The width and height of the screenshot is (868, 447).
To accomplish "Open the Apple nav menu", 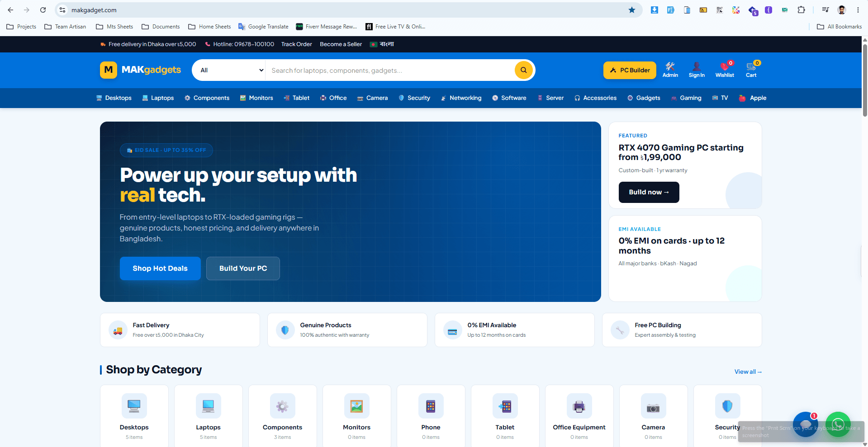I will (x=752, y=98).
